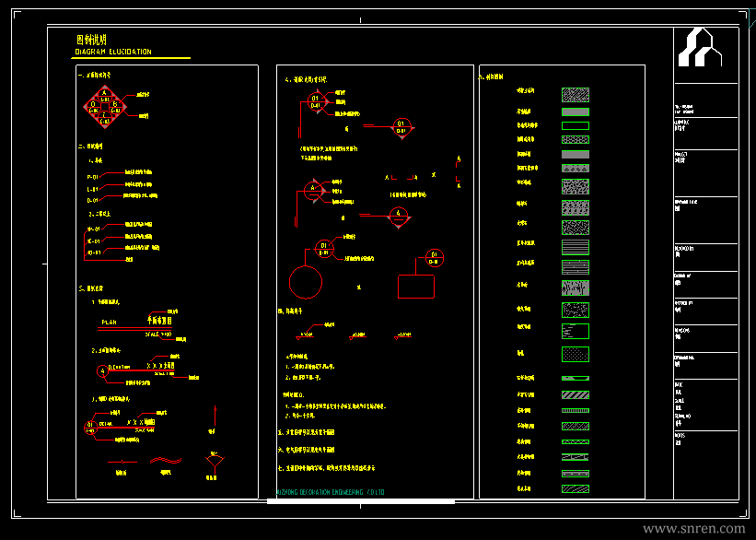Select the diamond elevation index symbol with A B C D

pos(105,107)
